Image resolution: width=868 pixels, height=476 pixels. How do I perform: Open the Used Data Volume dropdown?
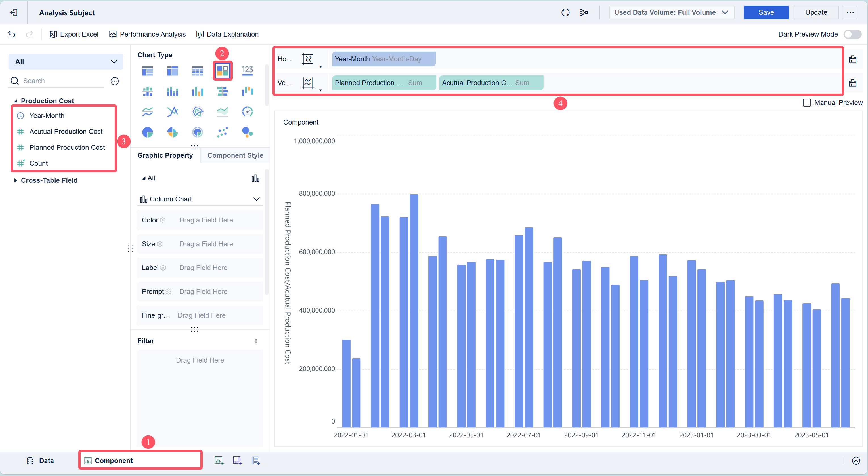671,12
